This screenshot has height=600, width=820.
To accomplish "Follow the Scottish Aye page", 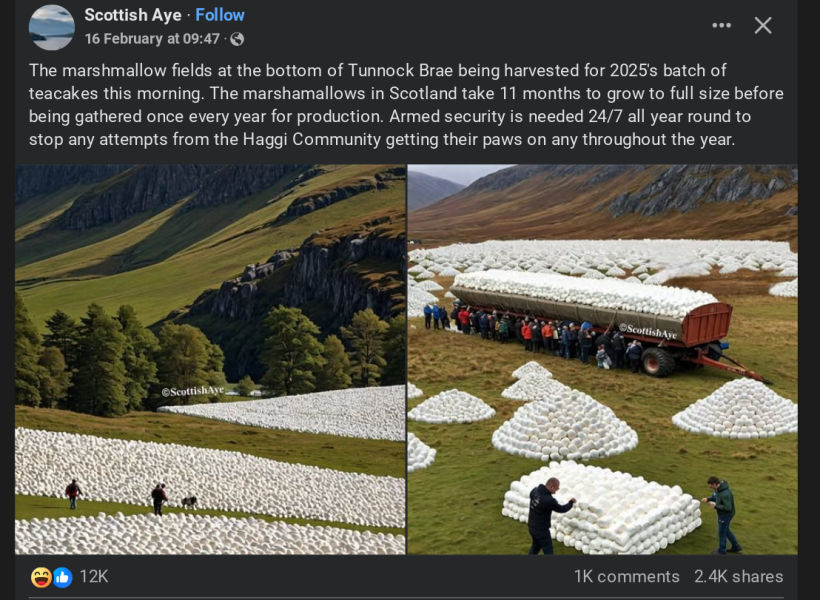I will click(x=220, y=15).
